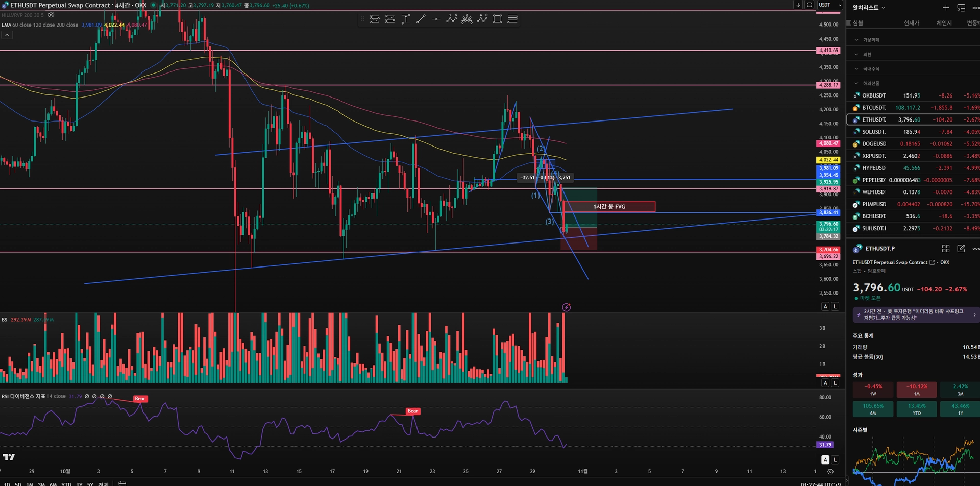Open chart settings gear at axis corner
Screen dimensions: 980x486
830,472
